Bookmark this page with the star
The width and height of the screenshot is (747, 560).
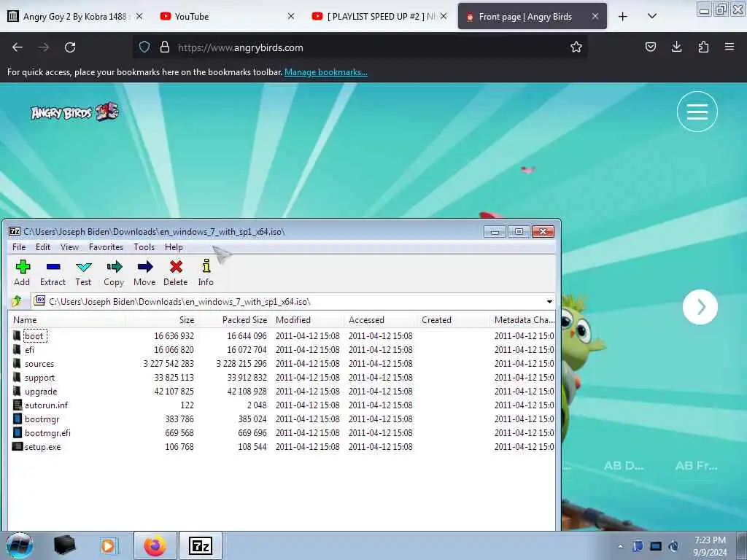(x=576, y=47)
